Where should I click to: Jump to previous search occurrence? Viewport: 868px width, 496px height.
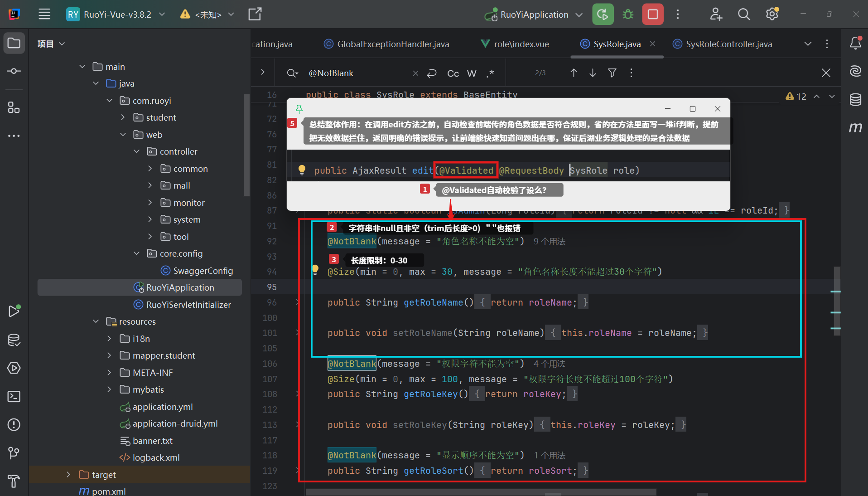(x=574, y=73)
